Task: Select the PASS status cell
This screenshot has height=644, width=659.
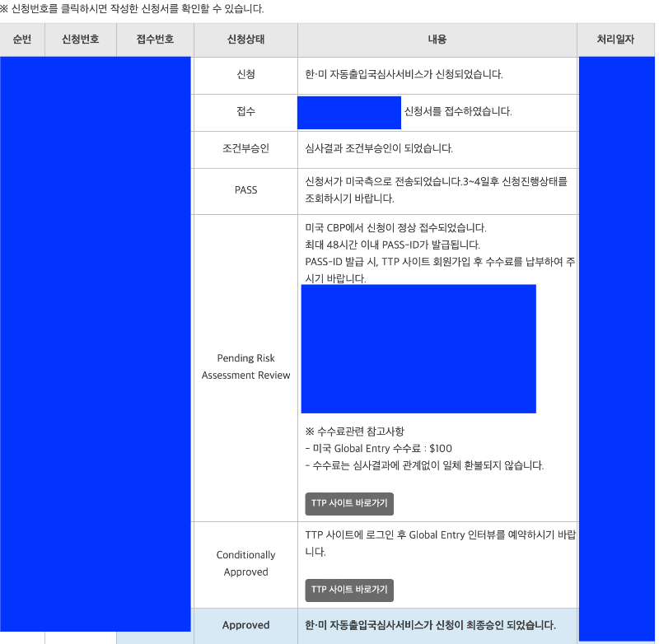Action: (x=245, y=190)
